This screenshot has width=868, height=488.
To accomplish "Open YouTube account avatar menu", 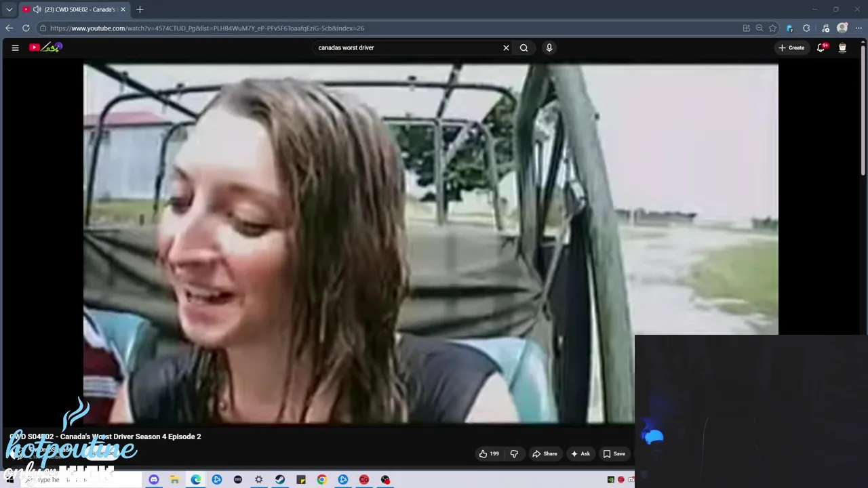I will click(842, 47).
